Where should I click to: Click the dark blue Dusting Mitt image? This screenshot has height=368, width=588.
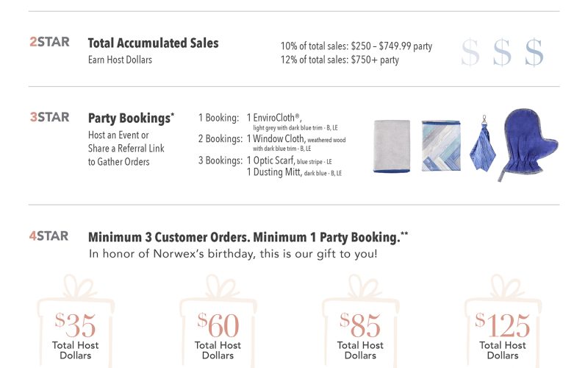530,145
